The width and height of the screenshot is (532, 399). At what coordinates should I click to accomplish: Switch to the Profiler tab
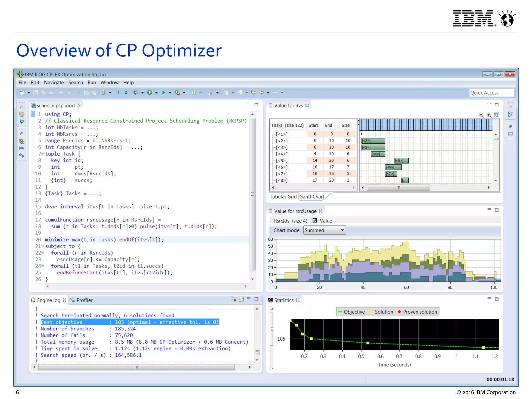(81, 300)
